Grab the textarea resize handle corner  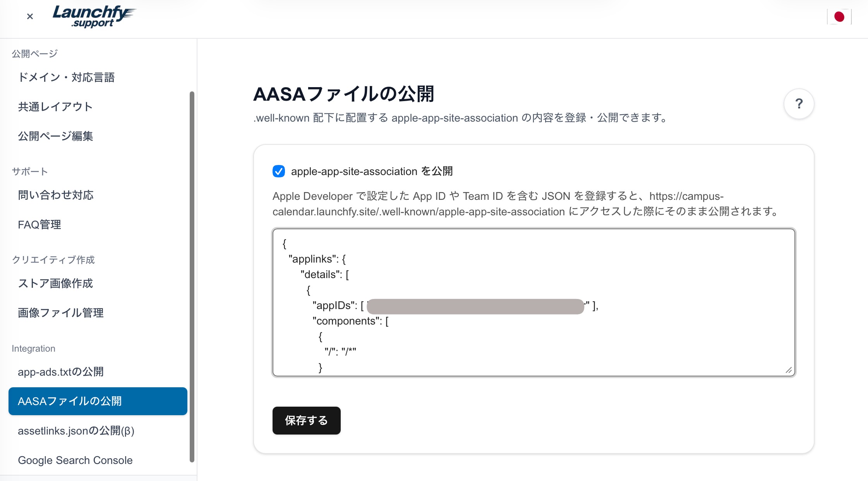point(789,370)
